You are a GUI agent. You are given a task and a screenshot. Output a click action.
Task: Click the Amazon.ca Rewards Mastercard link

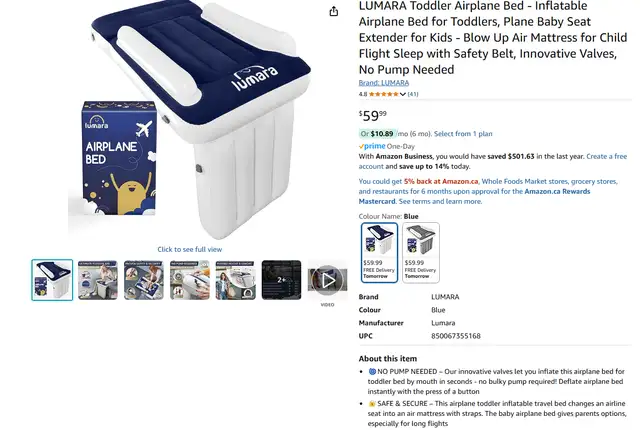(474, 196)
